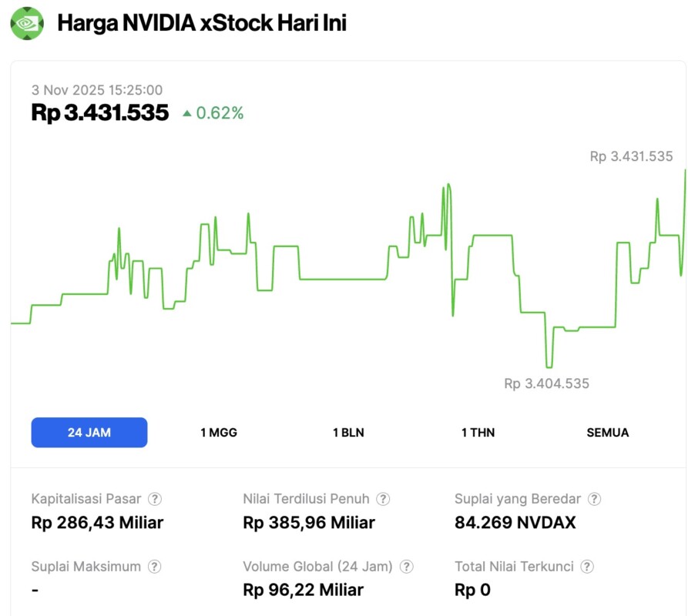688x616 pixels.
Task: Click the Harga NVIDIA xStock Hari Ini heading
Action: pyautogui.click(x=202, y=23)
